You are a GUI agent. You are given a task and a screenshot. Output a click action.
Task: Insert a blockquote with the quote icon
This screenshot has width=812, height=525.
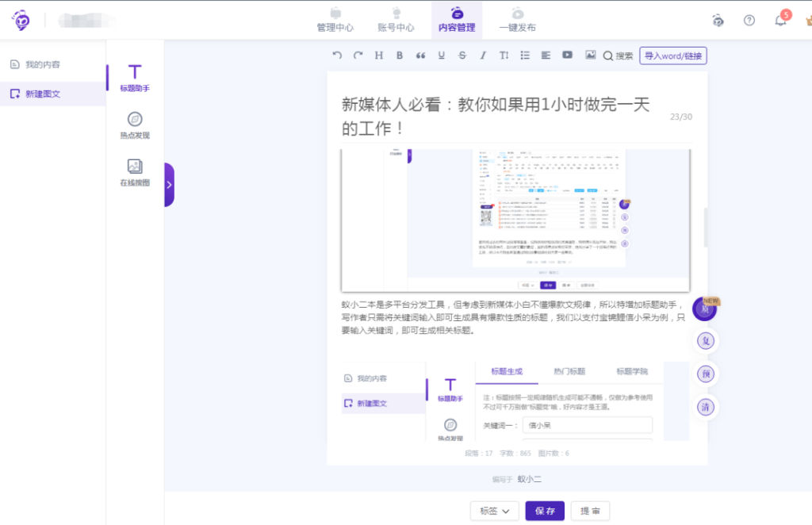coord(420,56)
